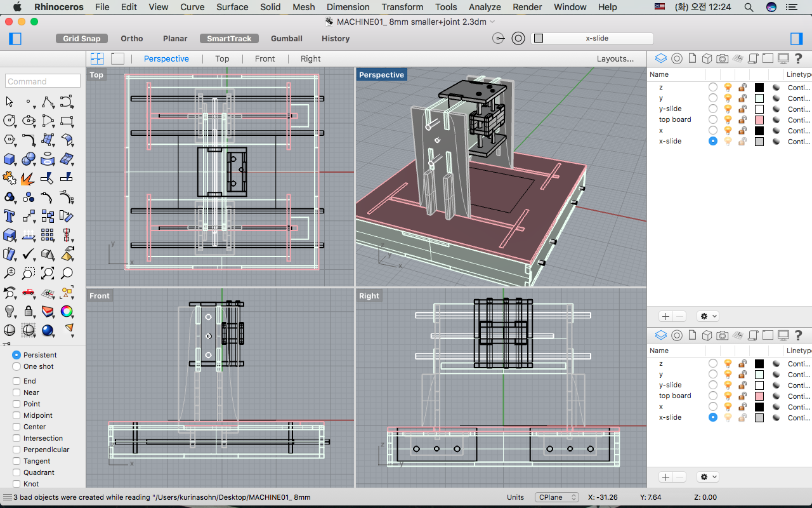Click the Rectangular array grid tool
812x508 pixels.
[x=48, y=235]
